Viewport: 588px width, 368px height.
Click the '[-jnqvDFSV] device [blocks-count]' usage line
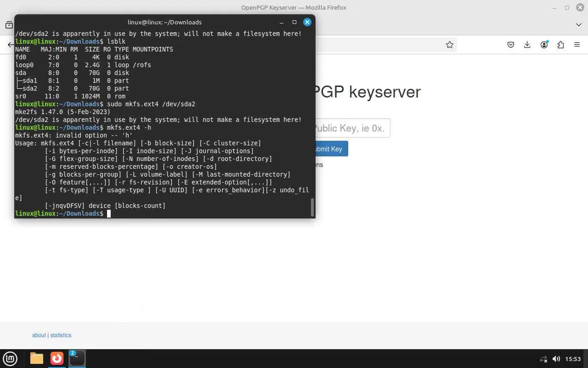105,206
